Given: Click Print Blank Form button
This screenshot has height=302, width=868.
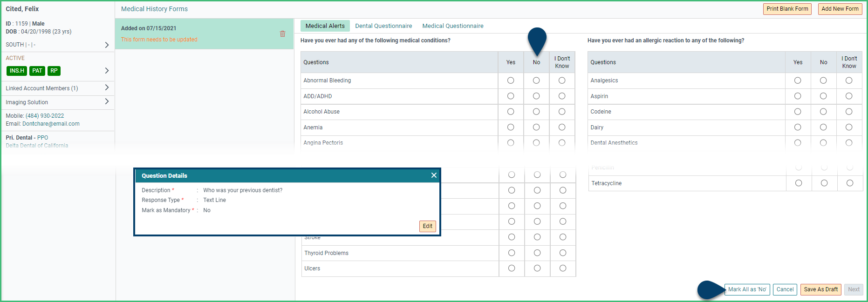Looking at the screenshot, I should pyautogui.click(x=787, y=9).
